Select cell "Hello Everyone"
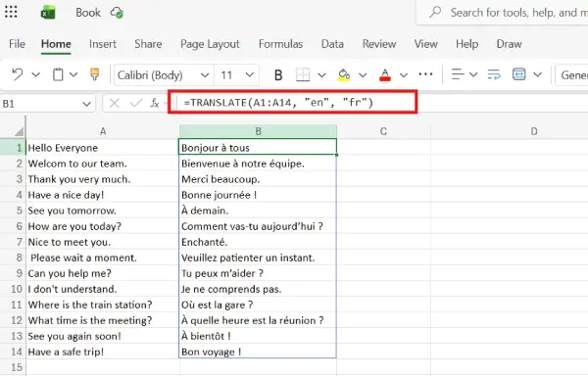 [x=102, y=147]
